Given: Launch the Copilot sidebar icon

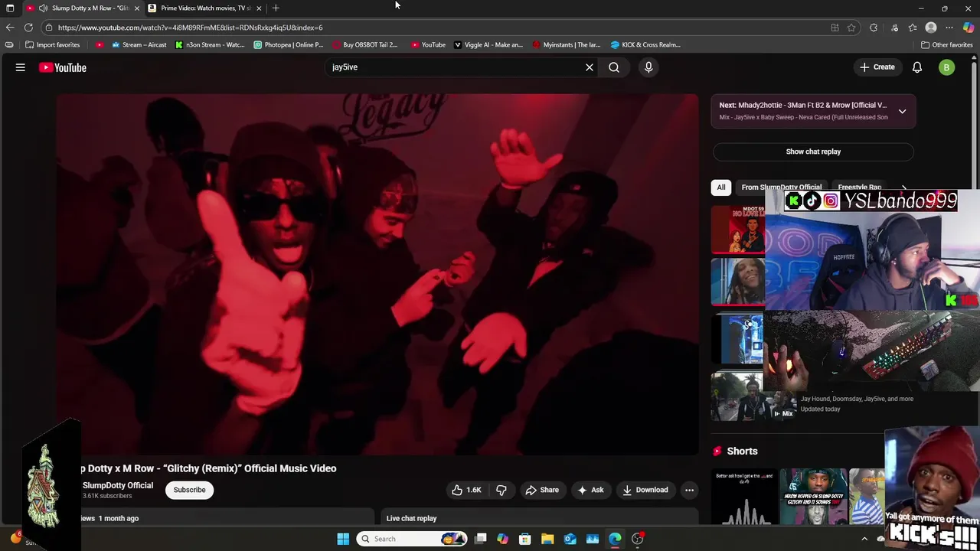Looking at the screenshot, I should [x=969, y=28].
